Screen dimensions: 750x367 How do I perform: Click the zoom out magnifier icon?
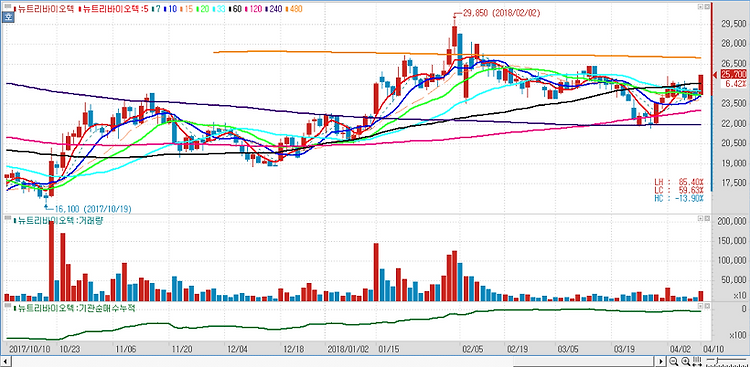673,361
